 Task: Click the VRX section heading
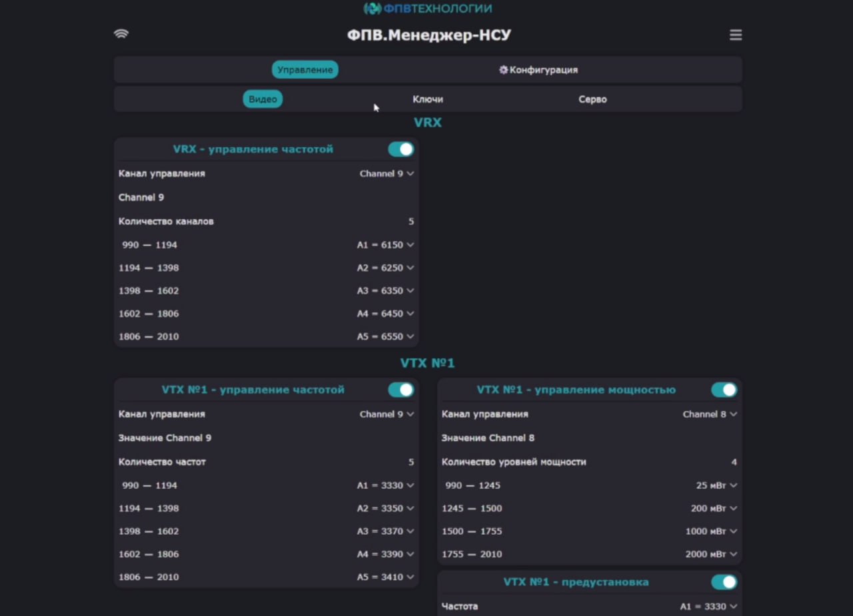tap(428, 123)
